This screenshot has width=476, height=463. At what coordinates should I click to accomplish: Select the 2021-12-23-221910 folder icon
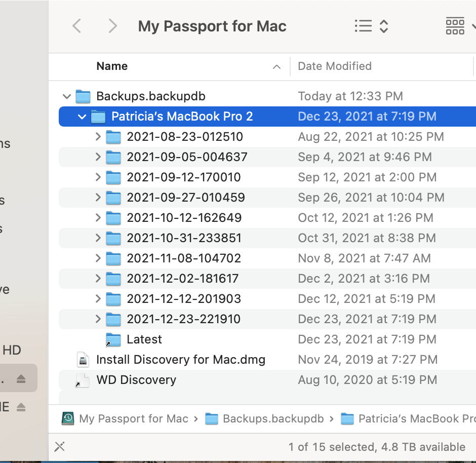(113, 319)
